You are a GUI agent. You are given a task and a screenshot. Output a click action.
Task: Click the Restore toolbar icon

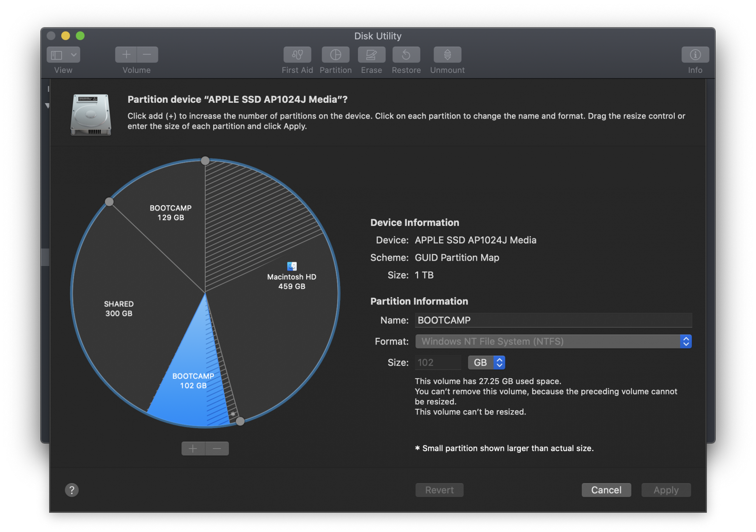(406, 55)
